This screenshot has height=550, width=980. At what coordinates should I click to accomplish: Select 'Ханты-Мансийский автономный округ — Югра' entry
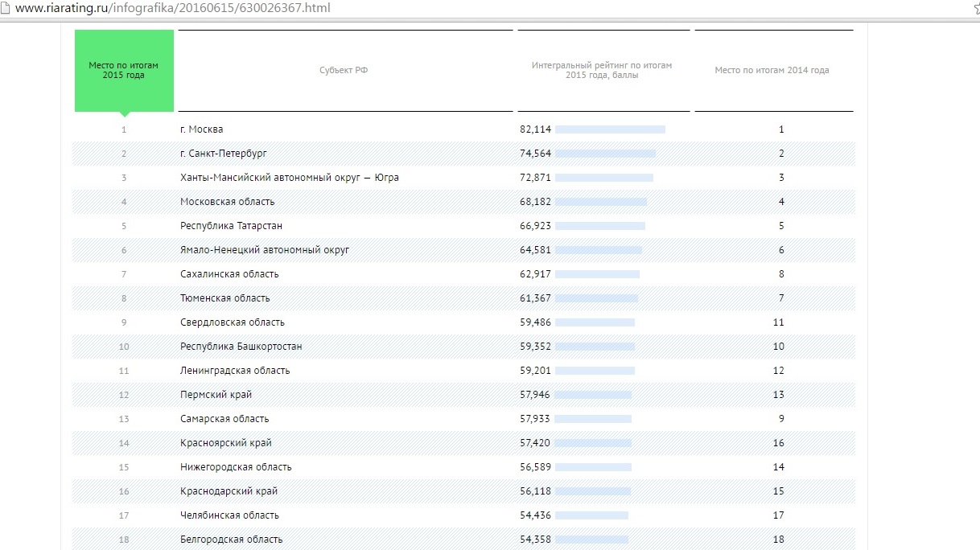pos(290,178)
